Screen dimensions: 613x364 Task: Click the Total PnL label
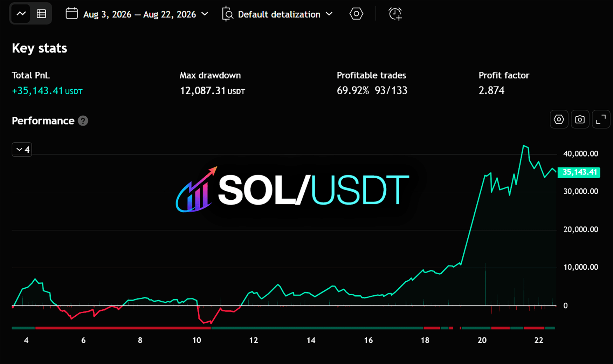click(x=31, y=75)
